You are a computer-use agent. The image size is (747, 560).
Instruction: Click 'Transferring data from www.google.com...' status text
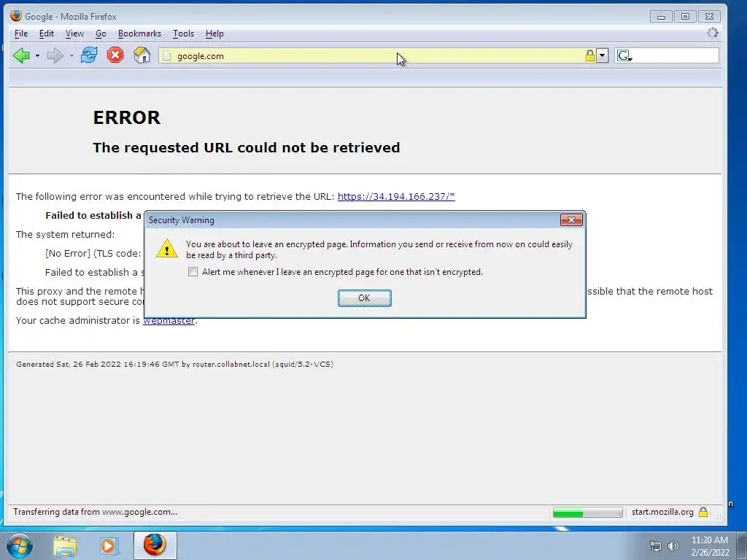click(95, 512)
